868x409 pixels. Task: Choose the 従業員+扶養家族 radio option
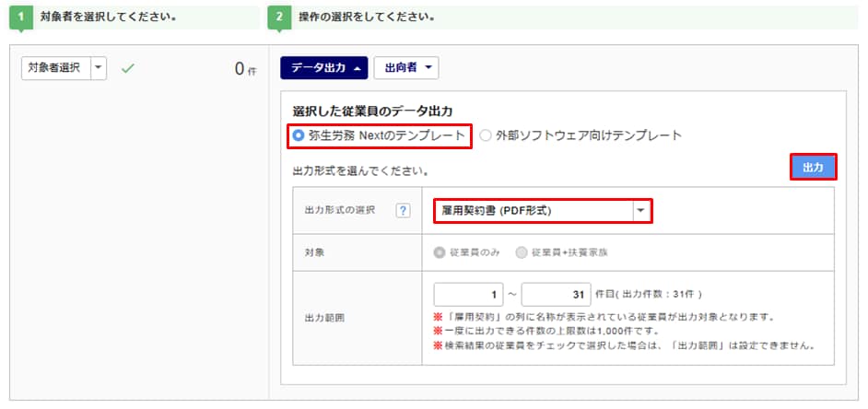tap(522, 251)
